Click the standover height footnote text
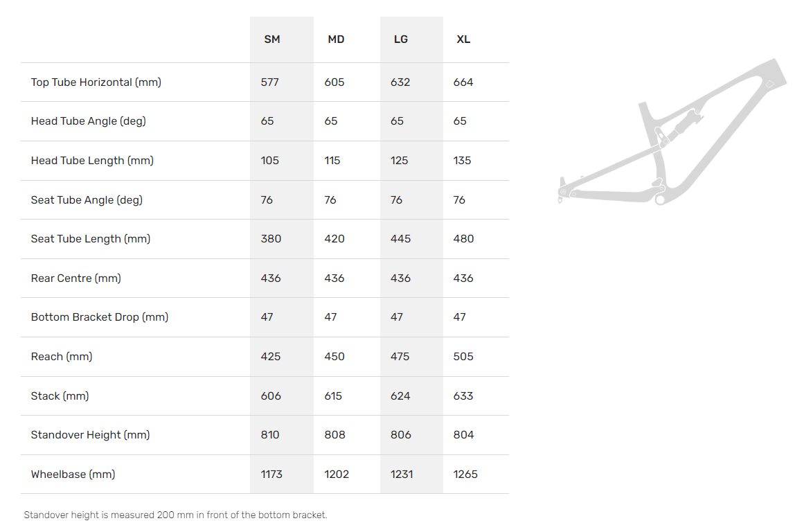 point(175,515)
